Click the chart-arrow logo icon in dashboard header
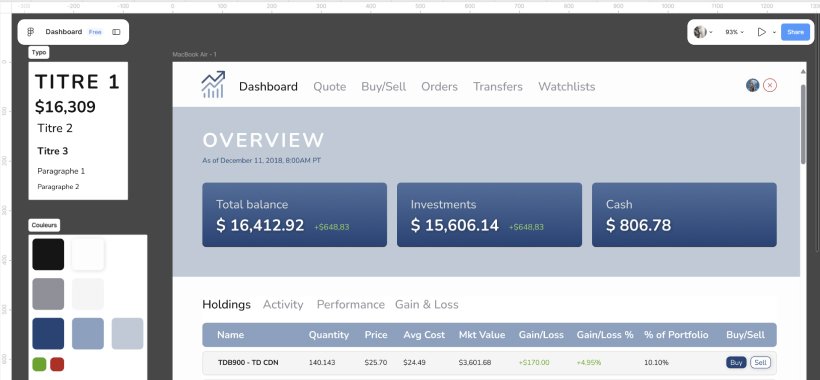820x380 pixels. pyautogui.click(x=213, y=85)
